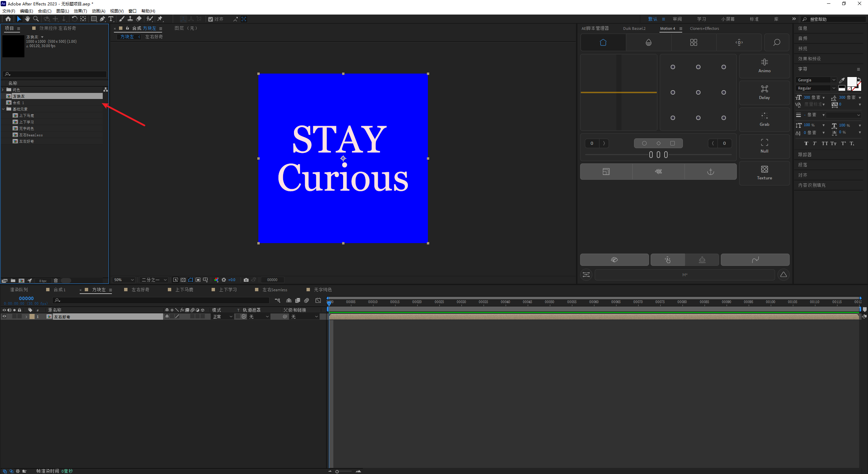Image resolution: width=868 pixels, height=474 pixels.
Task: Open the 效果(T) menu
Action: pyautogui.click(x=80, y=11)
